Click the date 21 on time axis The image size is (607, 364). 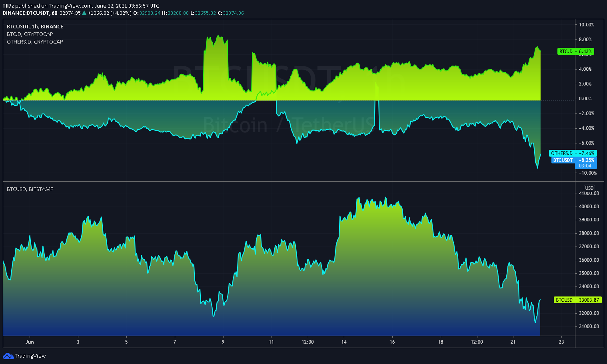[513, 342]
